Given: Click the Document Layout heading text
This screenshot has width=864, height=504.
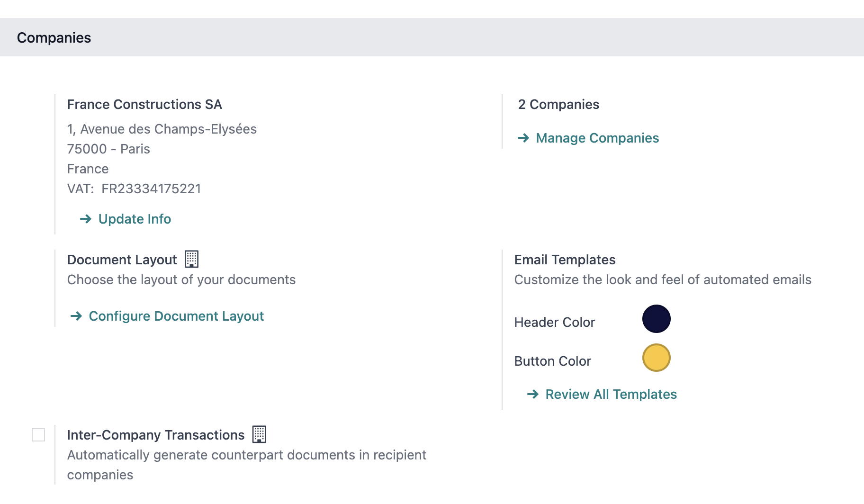Looking at the screenshot, I should [122, 260].
